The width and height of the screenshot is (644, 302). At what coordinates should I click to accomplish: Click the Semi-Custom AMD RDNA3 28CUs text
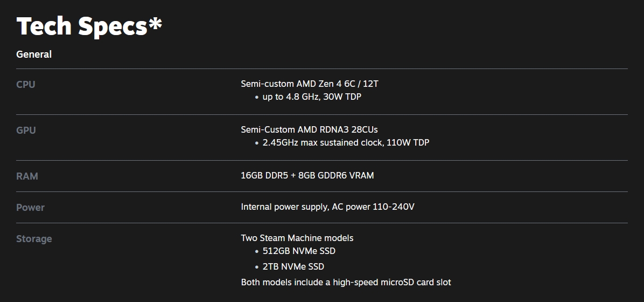(x=309, y=129)
